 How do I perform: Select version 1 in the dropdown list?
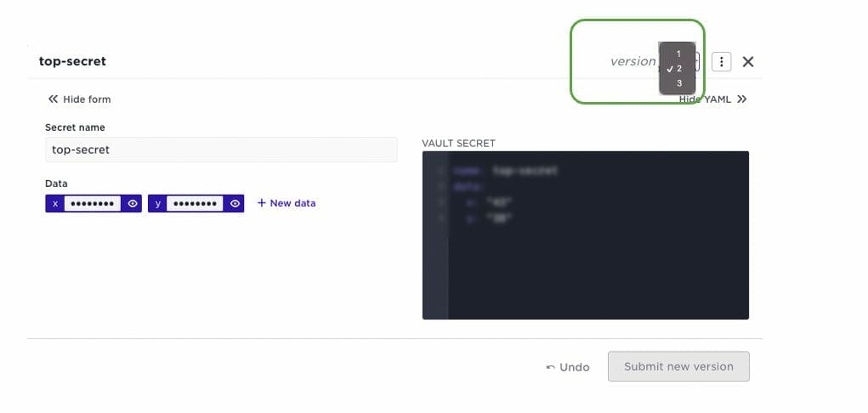tap(678, 54)
